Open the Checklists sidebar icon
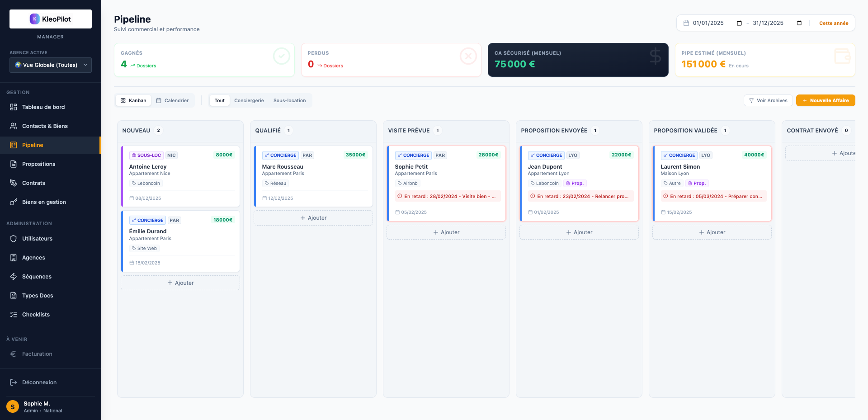 tap(13, 314)
